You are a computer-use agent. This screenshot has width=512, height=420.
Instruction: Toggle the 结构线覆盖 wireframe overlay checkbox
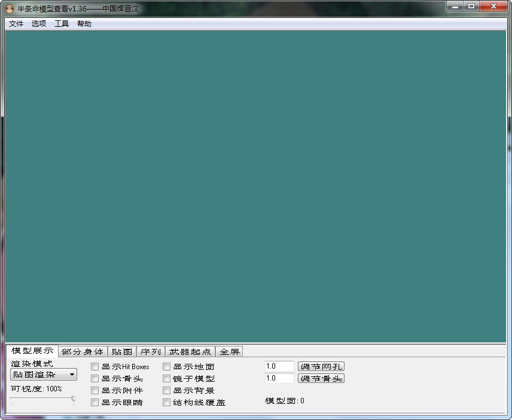[166, 402]
